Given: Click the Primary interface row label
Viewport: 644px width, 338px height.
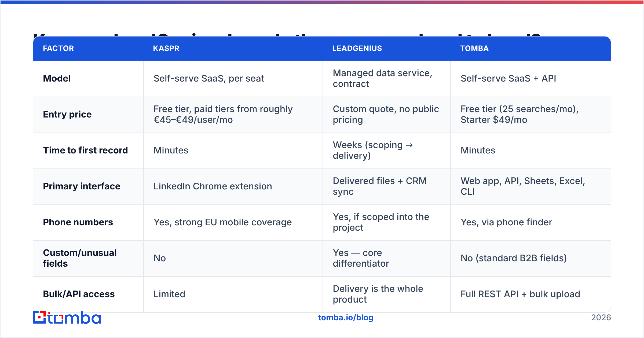Looking at the screenshot, I should pos(82,186).
